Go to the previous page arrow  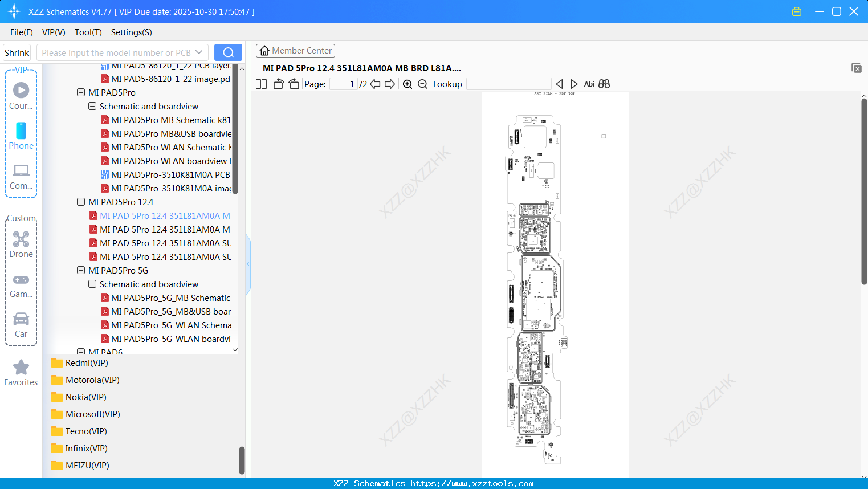tap(375, 84)
